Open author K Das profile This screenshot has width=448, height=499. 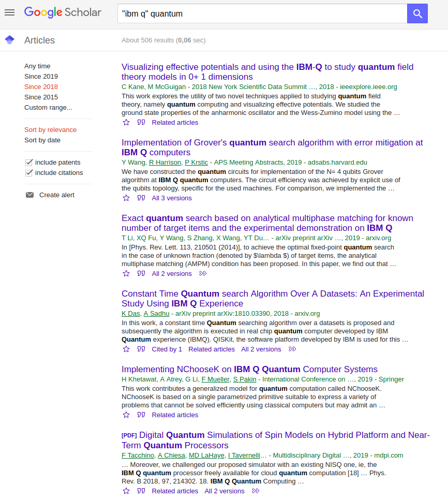coord(131,314)
